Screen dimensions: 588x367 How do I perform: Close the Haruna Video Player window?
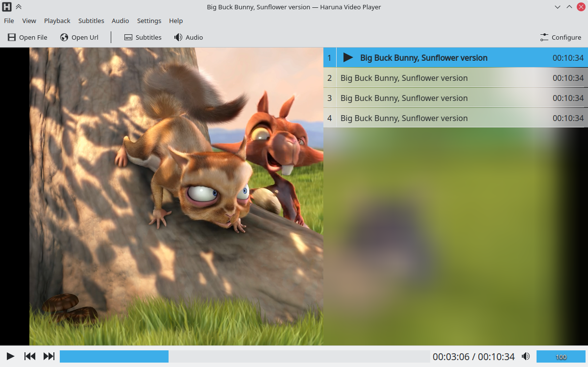coord(581,7)
